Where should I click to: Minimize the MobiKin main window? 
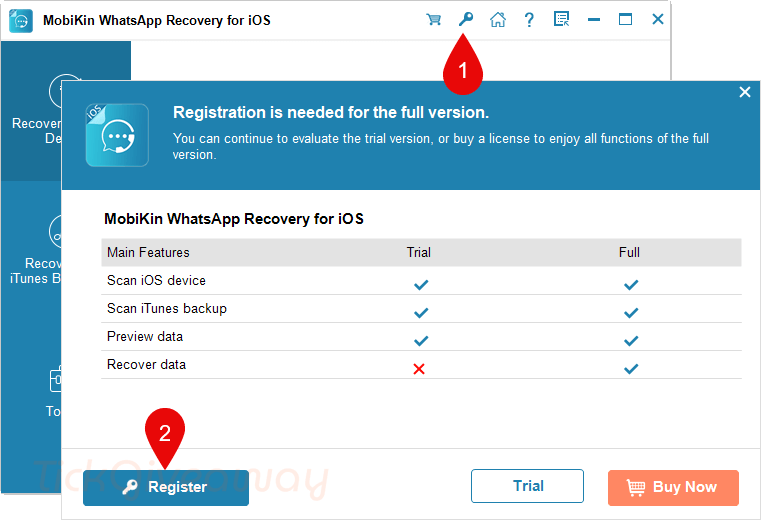[593, 19]
